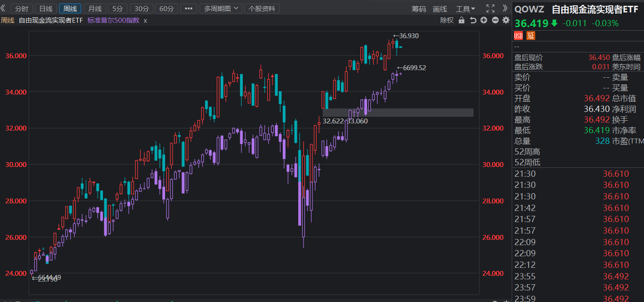This screenshot has height=302, width=644.
Task: Click the undo arrow icon
Action: tap(473, 20)
